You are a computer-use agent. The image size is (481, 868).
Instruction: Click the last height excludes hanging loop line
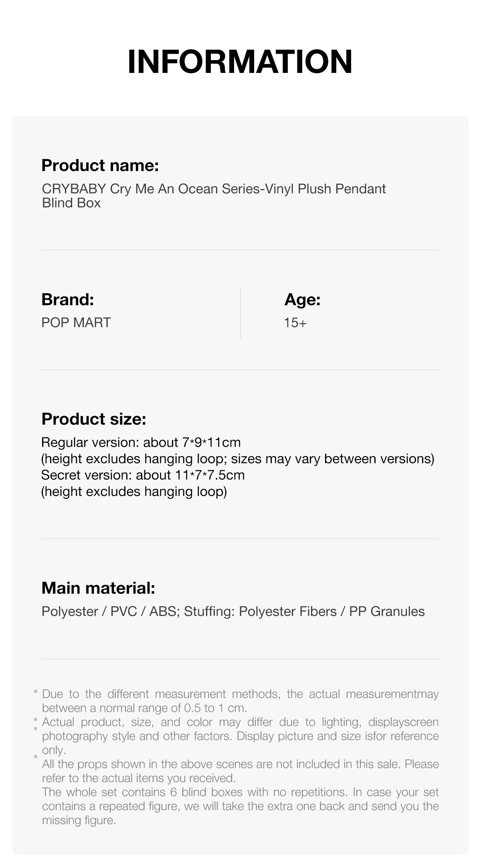[134, 492]
